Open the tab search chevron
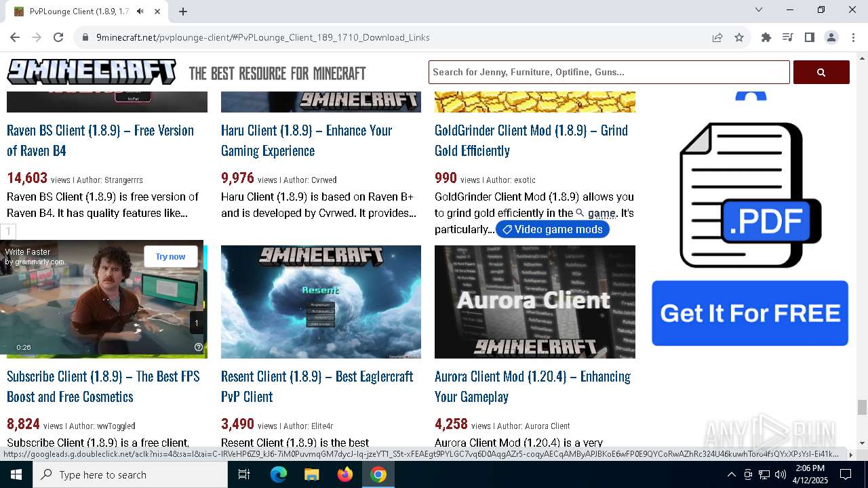Viewport: 868px width, 488px height. pos(759,10)
